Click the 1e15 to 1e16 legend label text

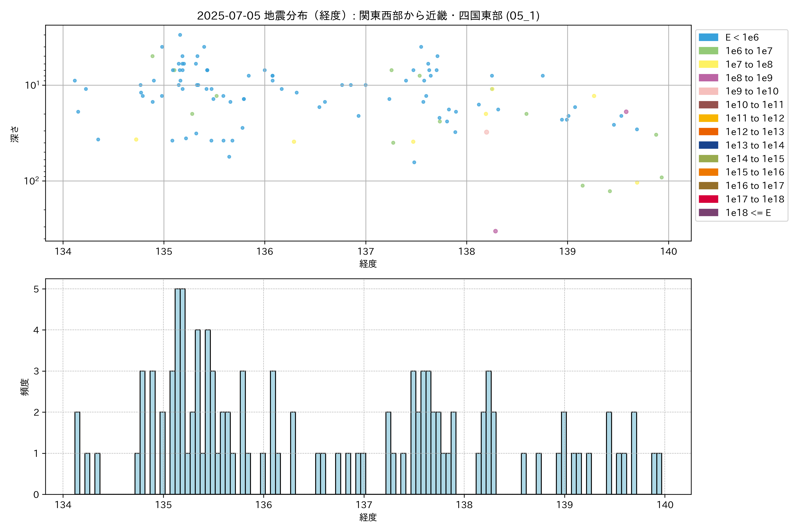pos(755,172)
